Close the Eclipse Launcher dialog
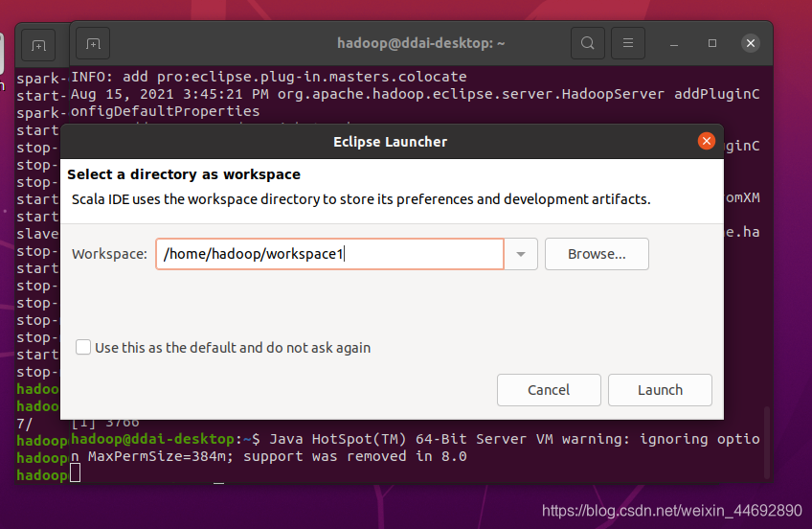 tap(707, 141)
